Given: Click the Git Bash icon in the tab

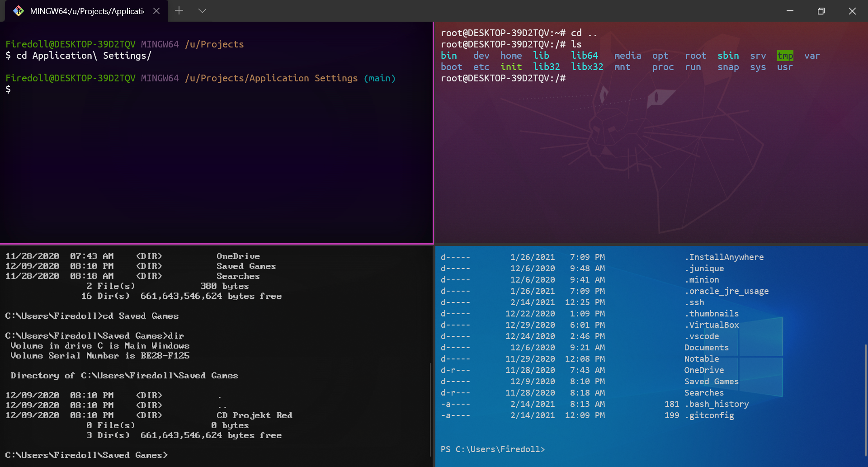Looking at the screenshot, I should click(x=19, y=11).
